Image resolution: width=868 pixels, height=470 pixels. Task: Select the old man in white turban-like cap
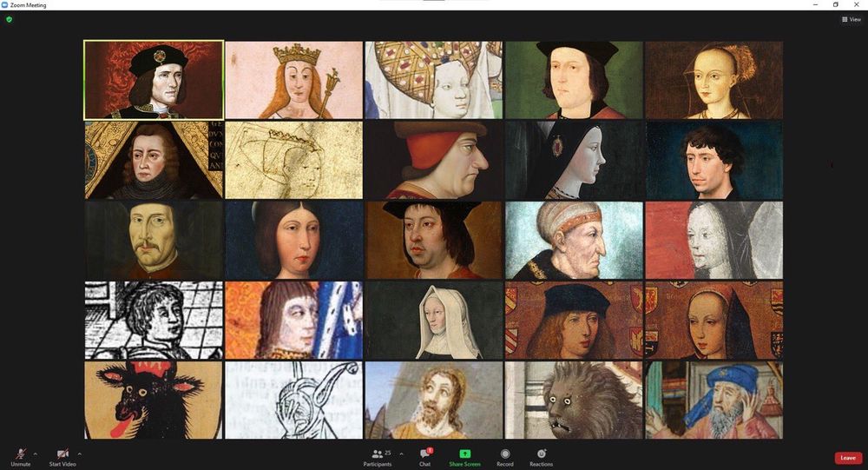(x=574, y=240)
